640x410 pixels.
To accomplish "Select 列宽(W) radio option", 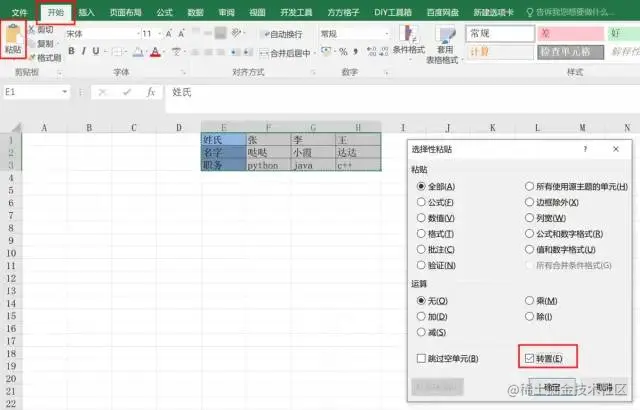I will click(545, 218).
